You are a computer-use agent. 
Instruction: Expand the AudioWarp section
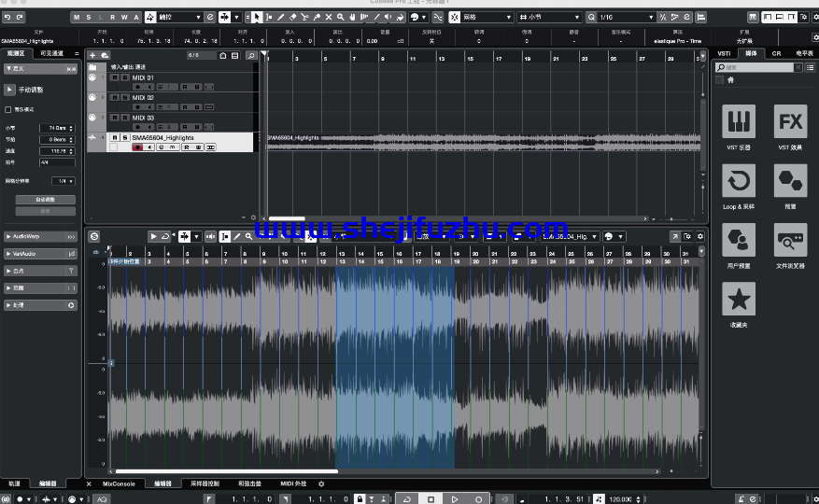point(41,236)
